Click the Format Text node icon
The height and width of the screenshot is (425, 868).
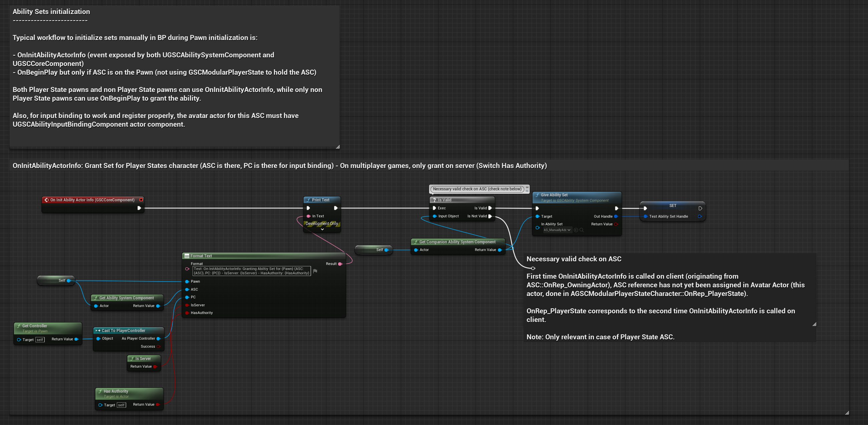[187, 256]
